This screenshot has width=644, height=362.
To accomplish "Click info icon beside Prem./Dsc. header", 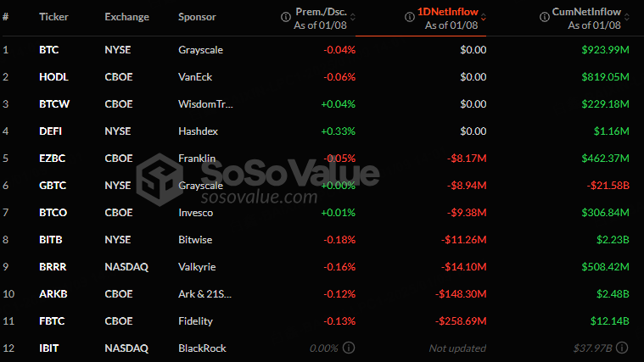I will [285, 17].
